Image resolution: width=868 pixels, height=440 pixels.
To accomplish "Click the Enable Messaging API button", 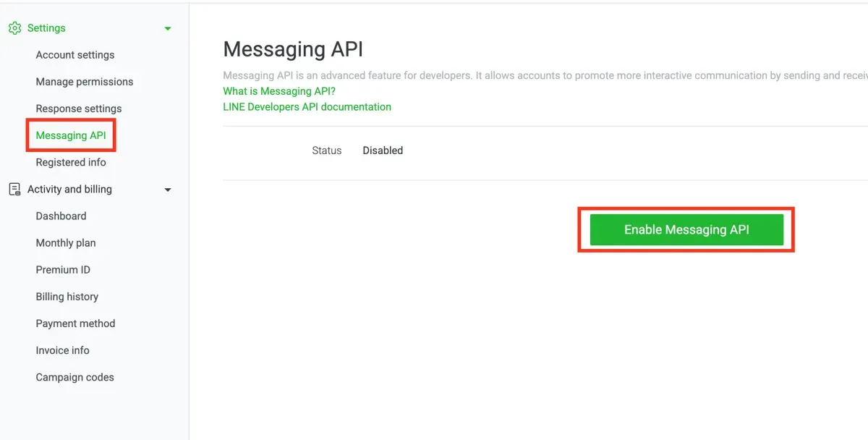I will coord(685,229).
